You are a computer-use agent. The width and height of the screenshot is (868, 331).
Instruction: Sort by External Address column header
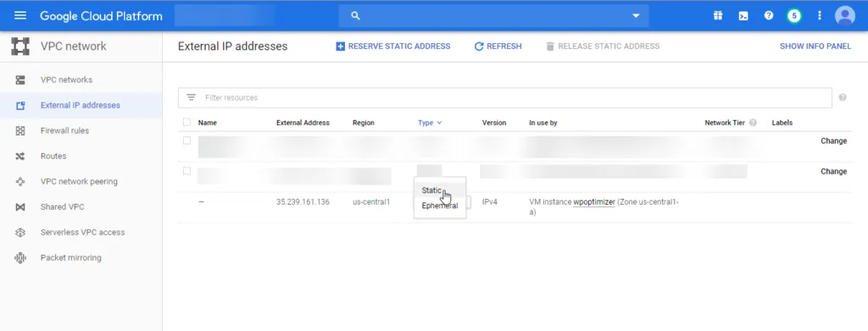coord(303,123)
